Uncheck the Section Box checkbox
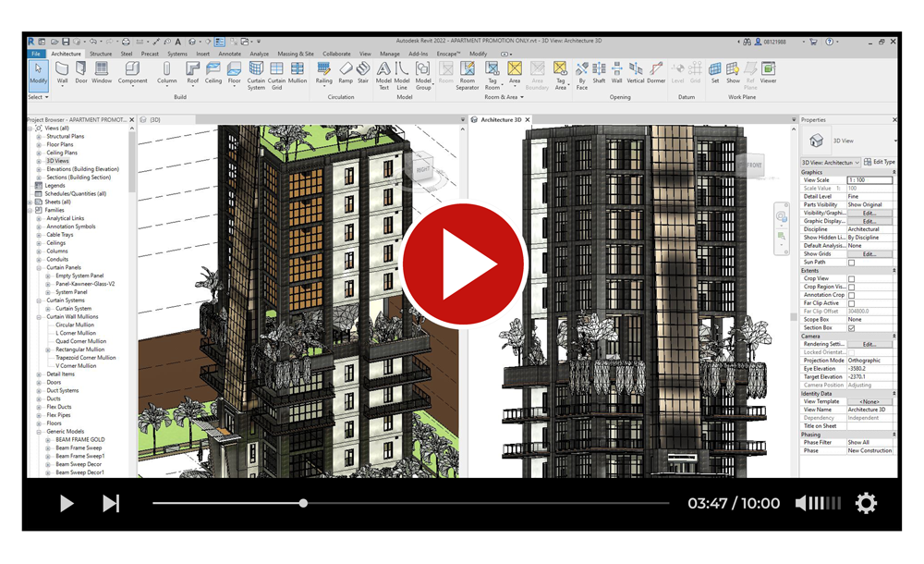 [x=851, y=328]
